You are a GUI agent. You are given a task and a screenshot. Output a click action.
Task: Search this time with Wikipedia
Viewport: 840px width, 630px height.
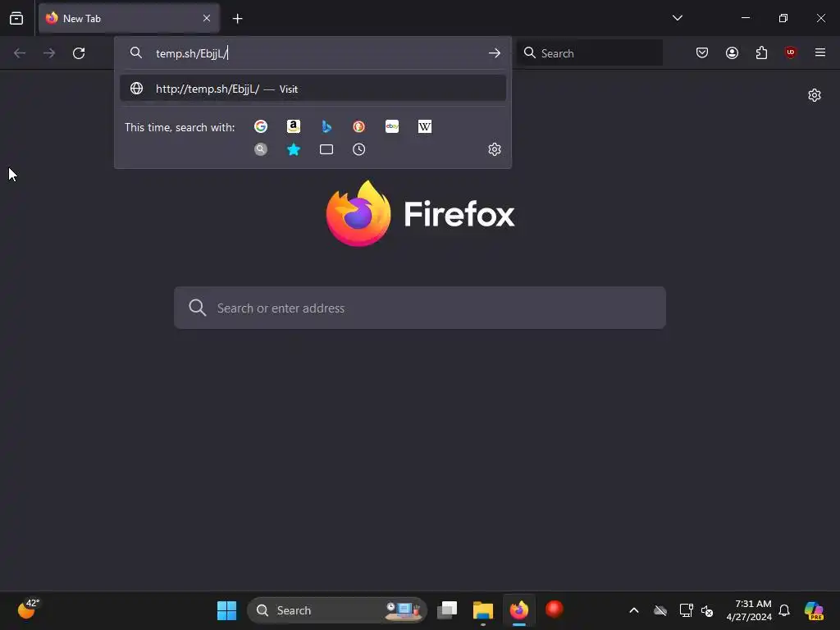pyautogui.click(x=425, y=126)
